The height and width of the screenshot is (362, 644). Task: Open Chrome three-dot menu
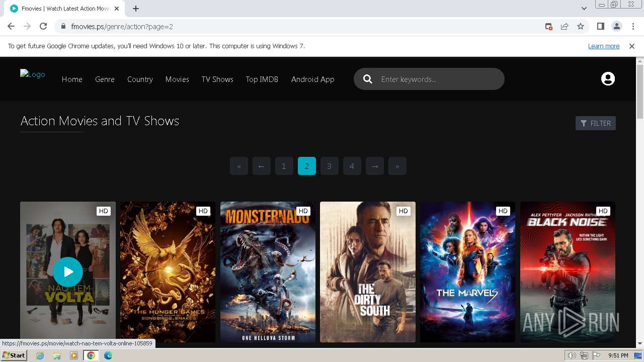[632, 26]
